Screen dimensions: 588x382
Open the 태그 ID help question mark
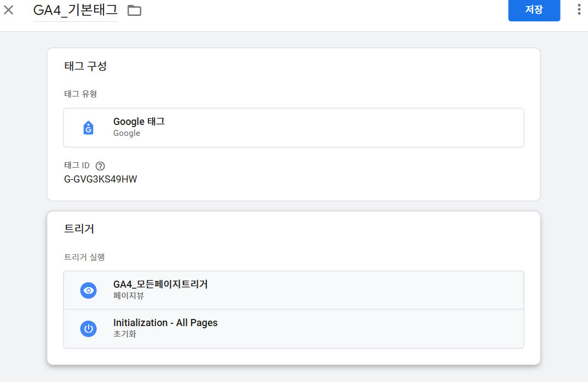click(x=100, y=166)
